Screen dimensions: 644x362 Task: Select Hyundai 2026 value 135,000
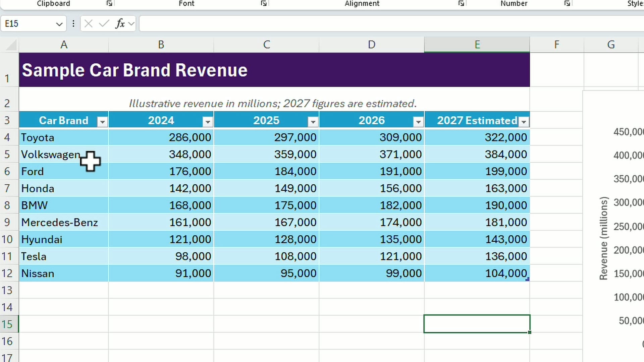pos(372,239)
